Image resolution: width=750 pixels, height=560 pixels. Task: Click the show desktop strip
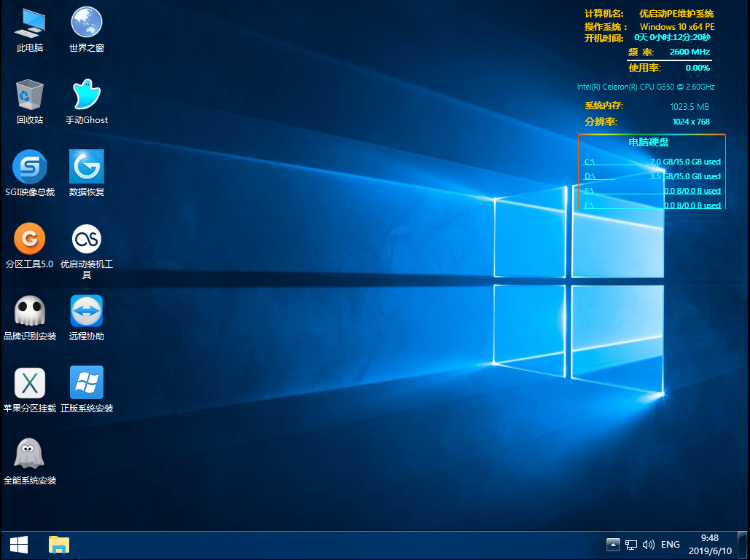coord(742,545)
